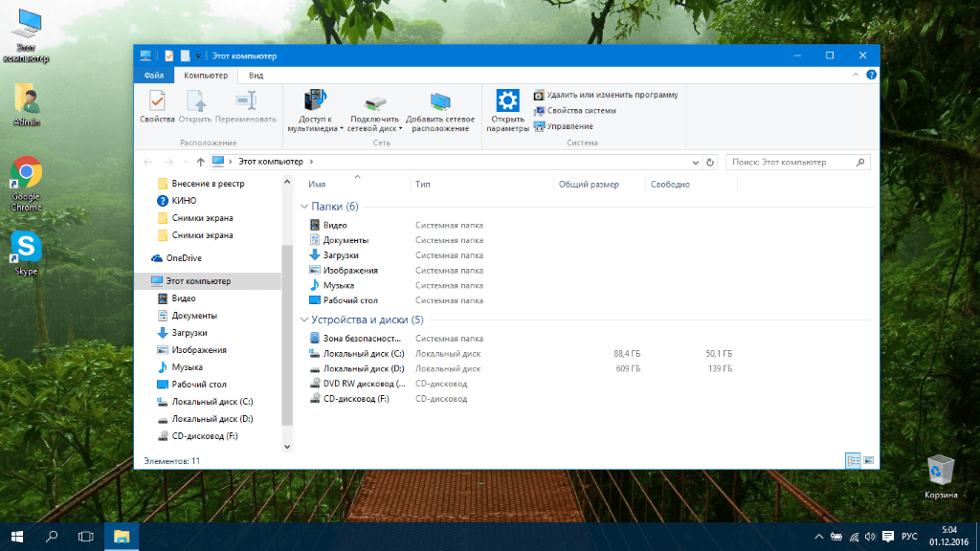Open the Файл menu tab
The height and width of the screenshot is (551, 980).
coord(153,75)
